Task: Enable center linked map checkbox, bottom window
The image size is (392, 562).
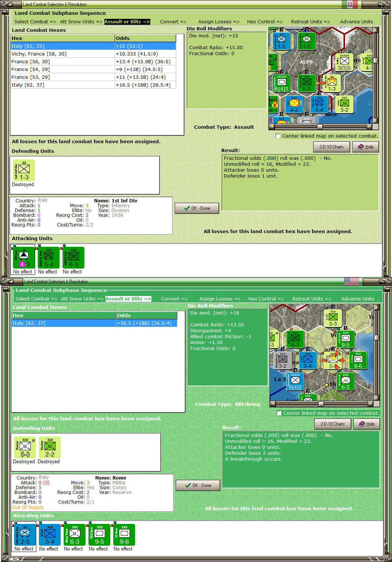Action: (279, 413)
